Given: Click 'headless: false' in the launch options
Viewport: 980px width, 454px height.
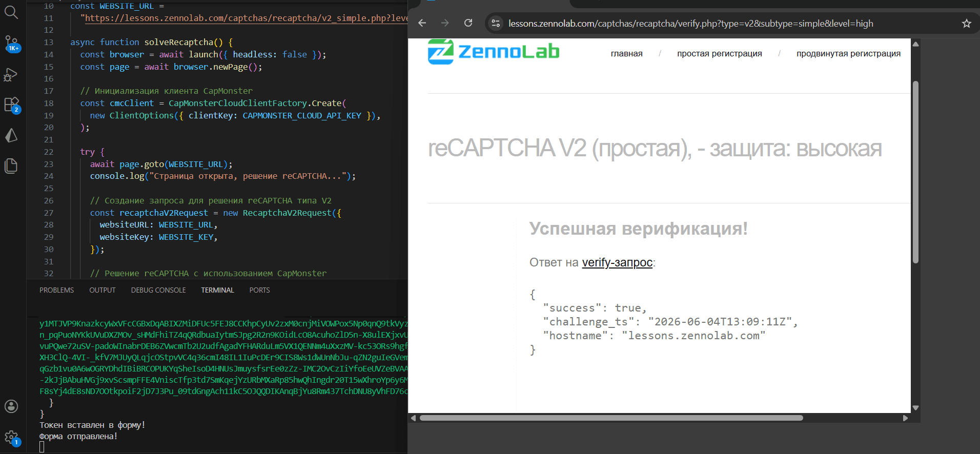Looking at the screenshot, I should click(270, 54).
